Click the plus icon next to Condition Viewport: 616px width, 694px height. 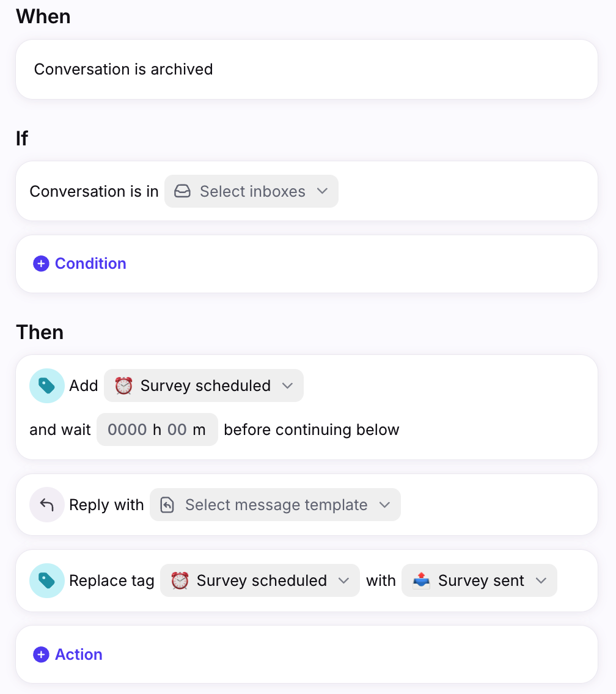(41, 264)
